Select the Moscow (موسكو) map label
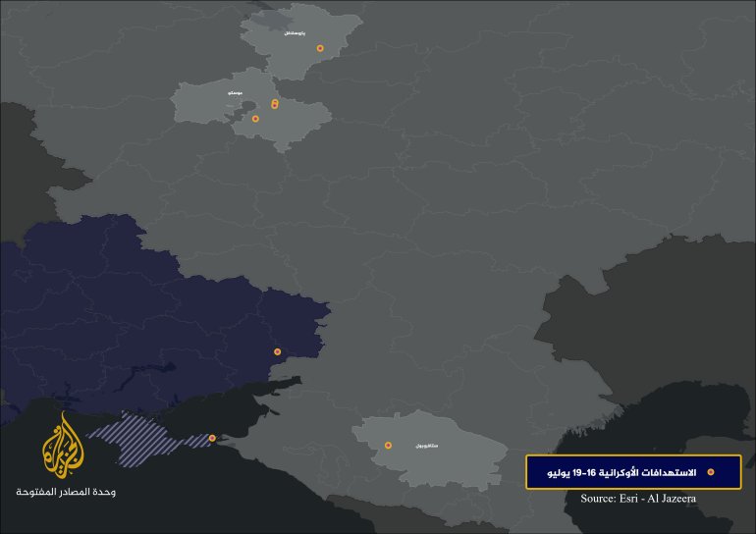756x534 pixels. pos(236,92)
